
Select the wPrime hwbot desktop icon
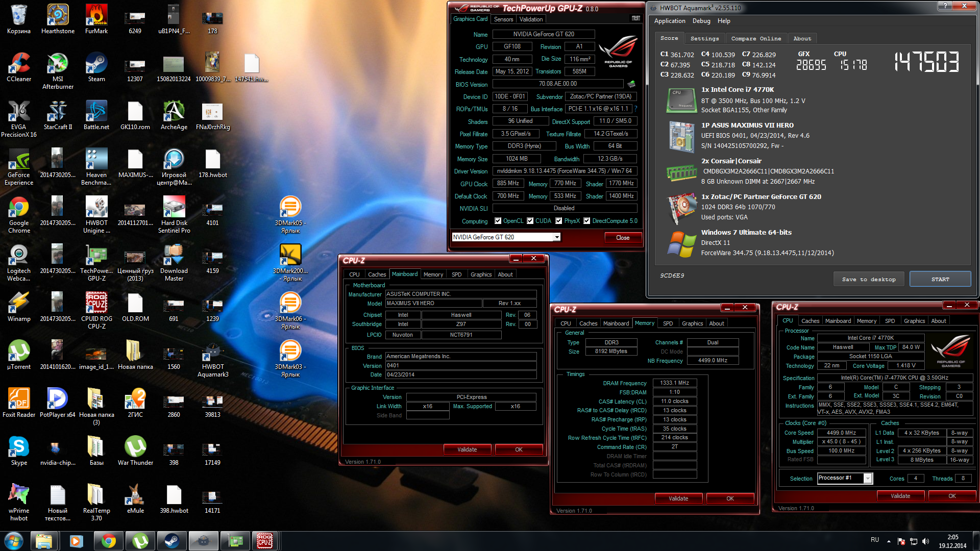pos(19,503)
